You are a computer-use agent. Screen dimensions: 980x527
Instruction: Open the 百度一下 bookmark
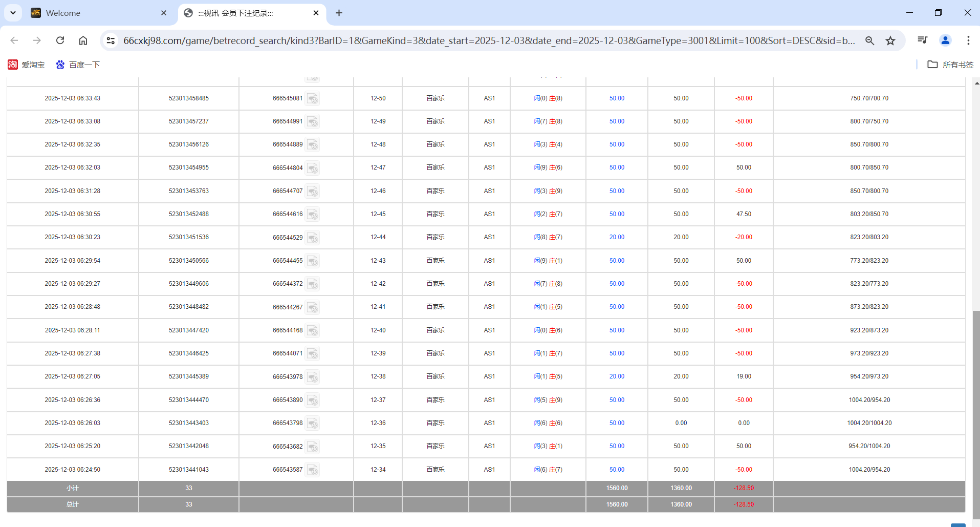(x=78, y=65)
